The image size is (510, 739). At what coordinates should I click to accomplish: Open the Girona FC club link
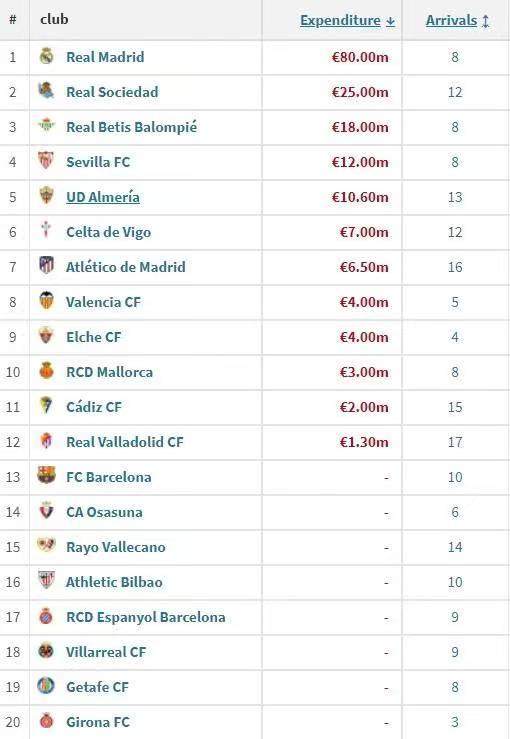98,722
